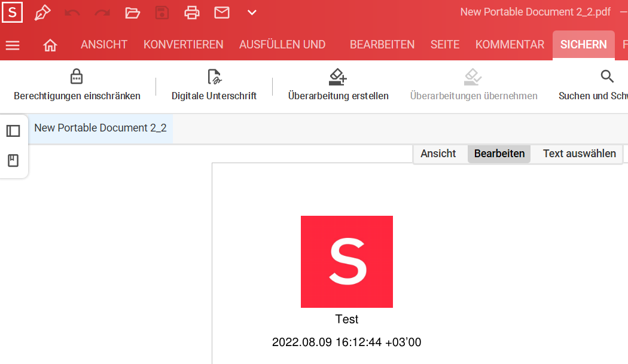This screenshot has width=628, height=364.
Task: Email the document via envelope icon
Action: click(222, 13)
